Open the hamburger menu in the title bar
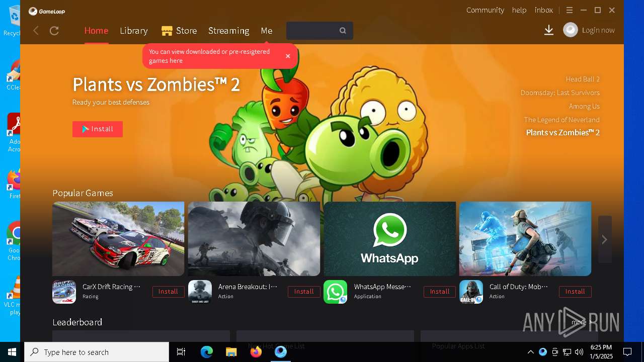644x362 pixels. [570, 10]
